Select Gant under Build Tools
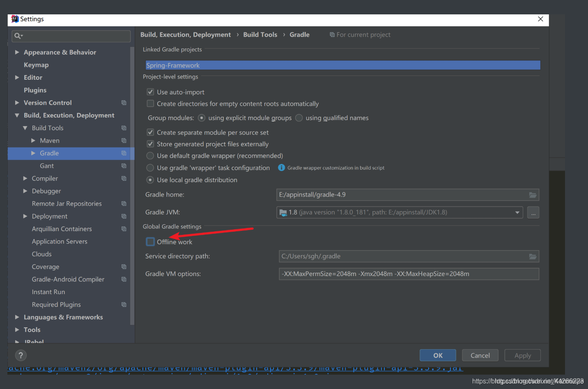This screenshot has width=588, height=389. (x=47, y=166)
